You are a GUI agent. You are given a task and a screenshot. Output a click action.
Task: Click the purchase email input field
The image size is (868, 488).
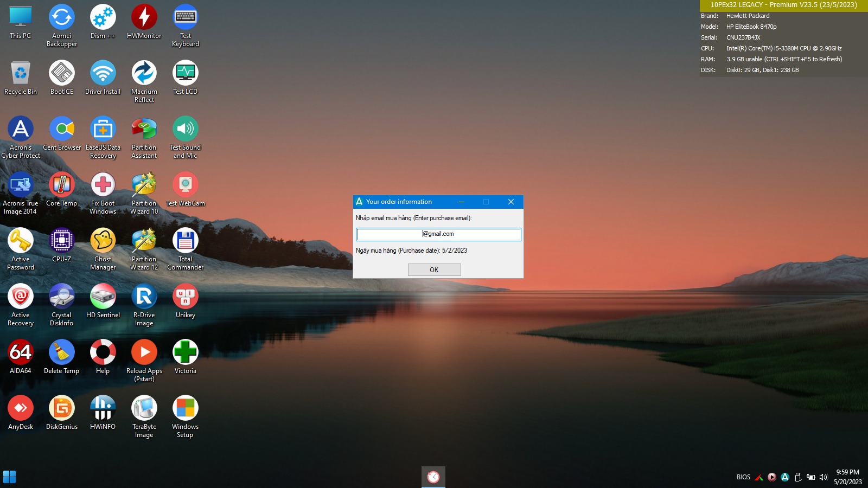[438, 234]
